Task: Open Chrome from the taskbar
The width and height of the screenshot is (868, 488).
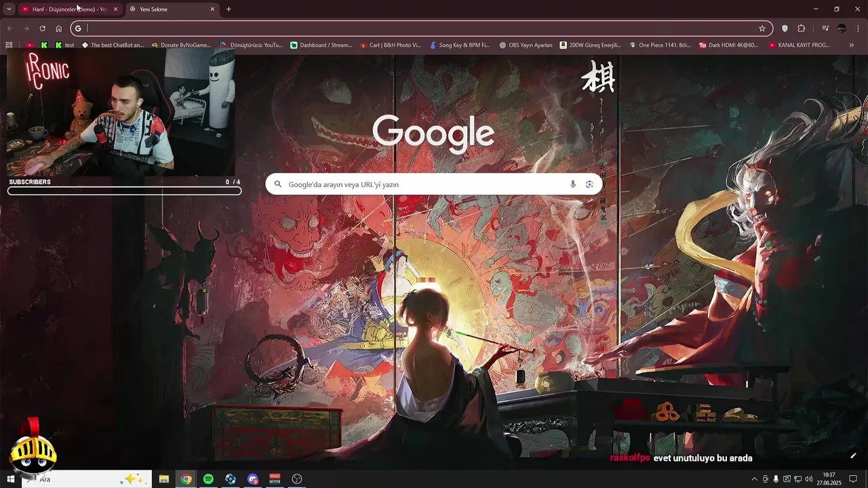Action: [186, 479]
